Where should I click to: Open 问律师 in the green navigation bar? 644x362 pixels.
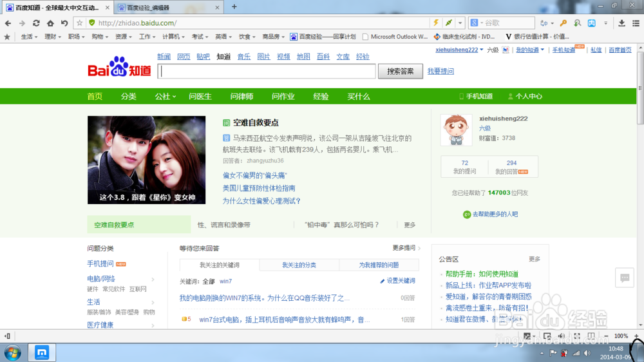[242, 97]
